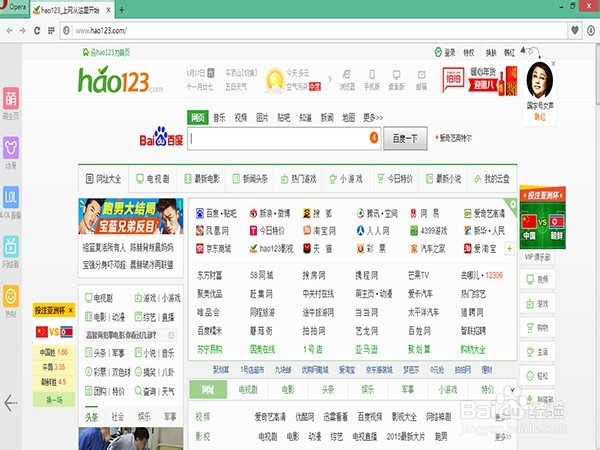Expand the chevron after 特价 tab
Viewport: 600px width, 450px height.
512,390
